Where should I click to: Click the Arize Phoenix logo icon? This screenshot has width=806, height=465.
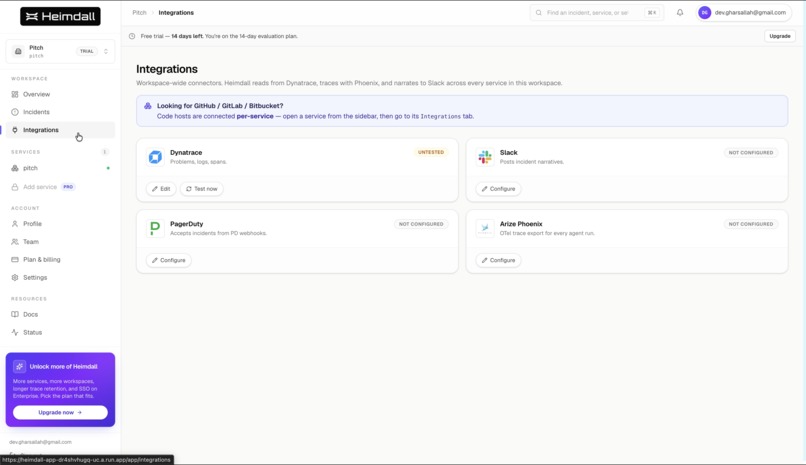[x=485, y=228]
